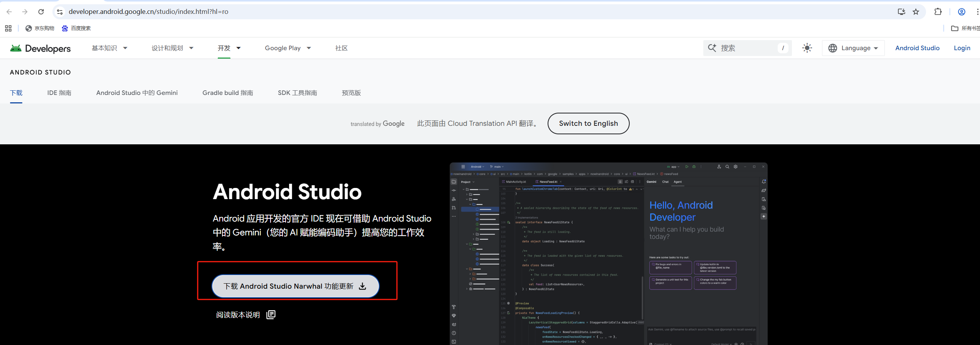This screenshot has height=345, width=980.
Task: Click the release notes document icon
Action: (x=271, y=315)
